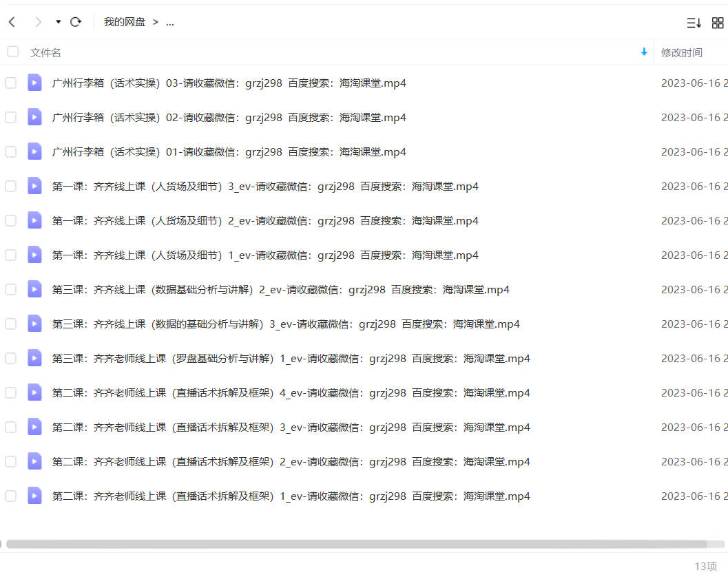
Task: Open 第二课 直播话术拆解及框架 3_ev file name
Action: [x=291, y=427]
